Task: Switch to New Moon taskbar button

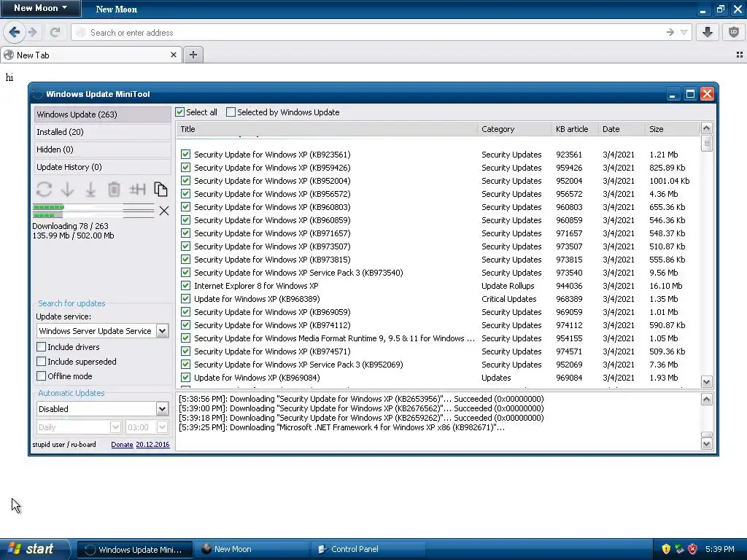Action: pyautogui.click(x=252, y=549)
